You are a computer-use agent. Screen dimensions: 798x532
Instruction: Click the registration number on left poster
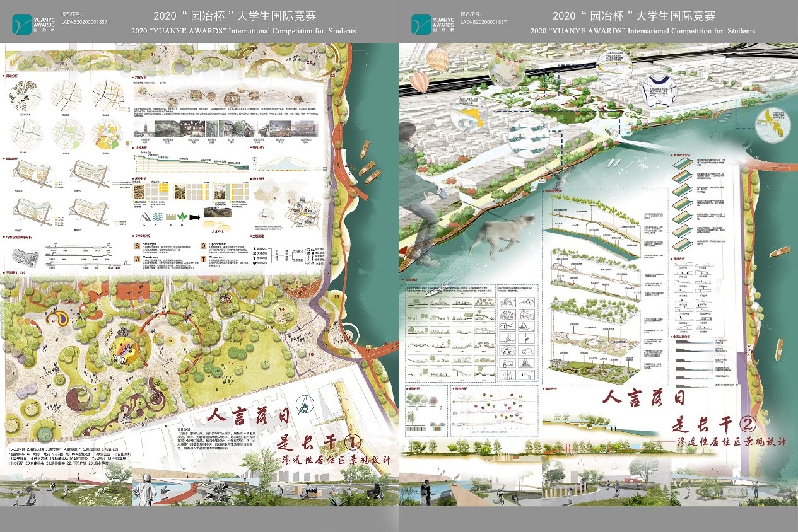click(x=86, y=21)
